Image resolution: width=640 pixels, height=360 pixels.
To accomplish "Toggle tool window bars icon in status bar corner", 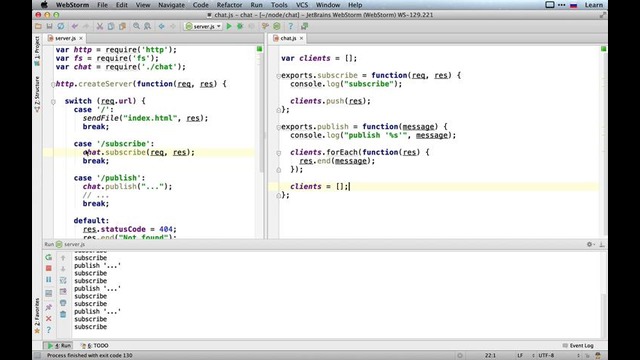I will (38, 356).
